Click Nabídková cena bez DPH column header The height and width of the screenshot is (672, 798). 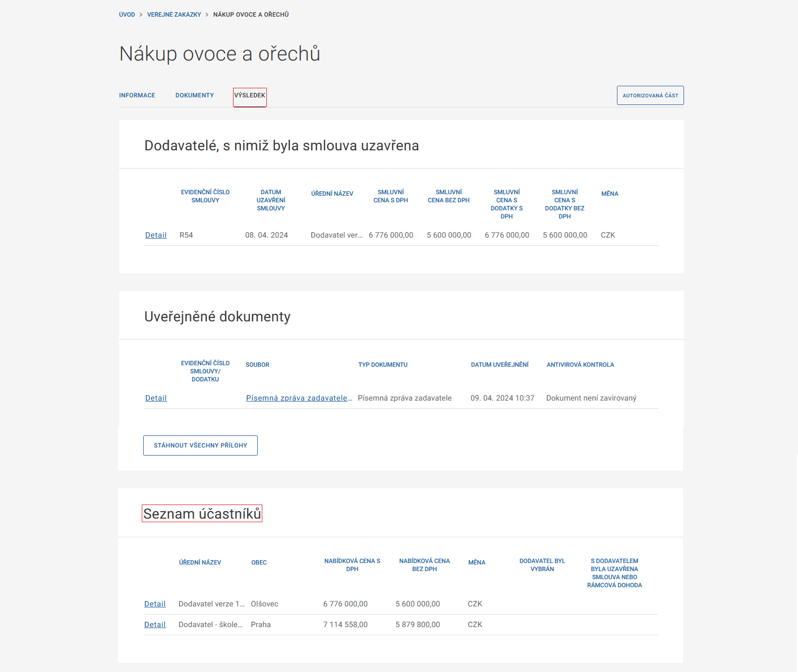point(424,565)
